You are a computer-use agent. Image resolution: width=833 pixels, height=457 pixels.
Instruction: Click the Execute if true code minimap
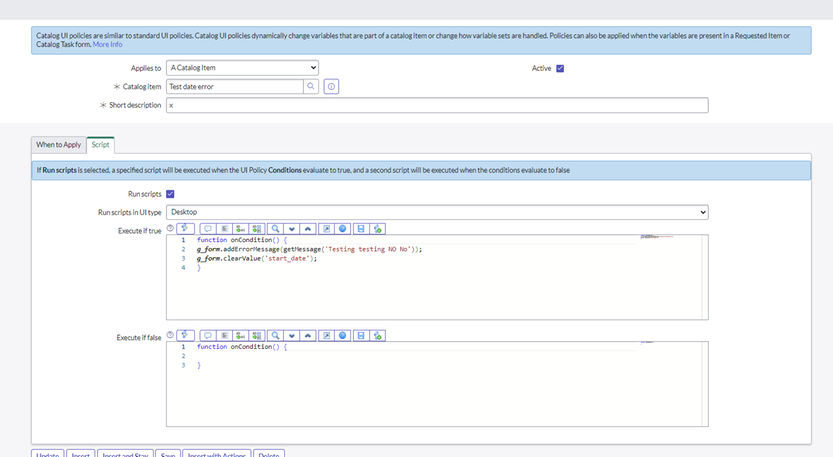[657, 237]
